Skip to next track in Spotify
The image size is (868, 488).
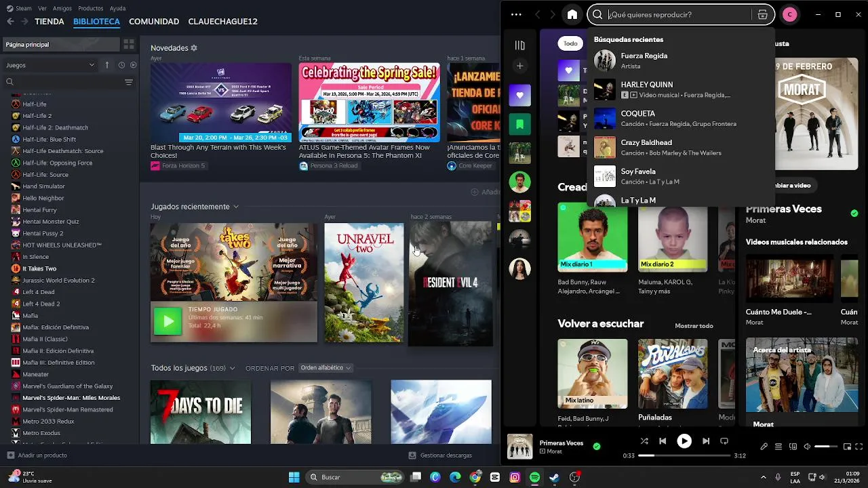(x=706, y=441)
